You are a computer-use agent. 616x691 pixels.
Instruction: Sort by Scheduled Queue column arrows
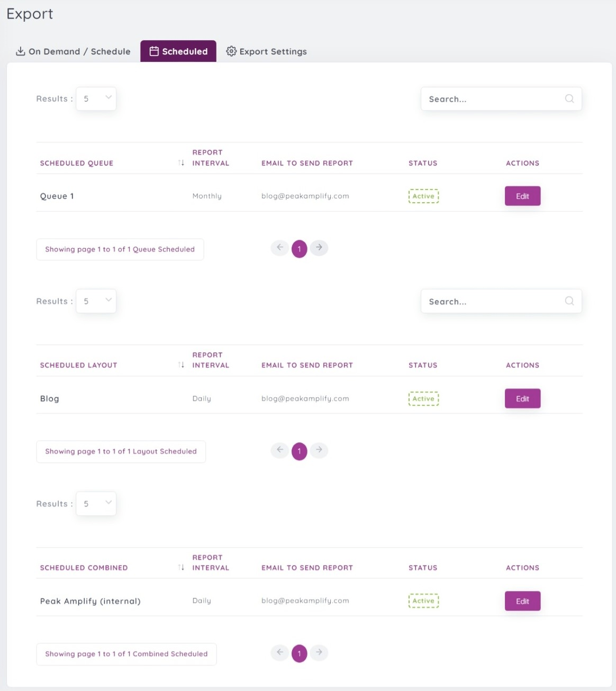click(x=181, y=163)
